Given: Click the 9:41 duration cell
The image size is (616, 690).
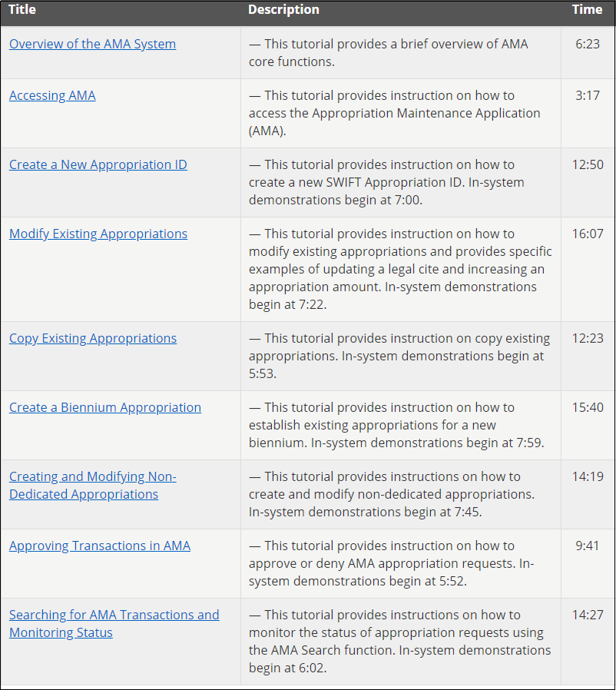Looking at the screenshot, I should pos(587,546).
